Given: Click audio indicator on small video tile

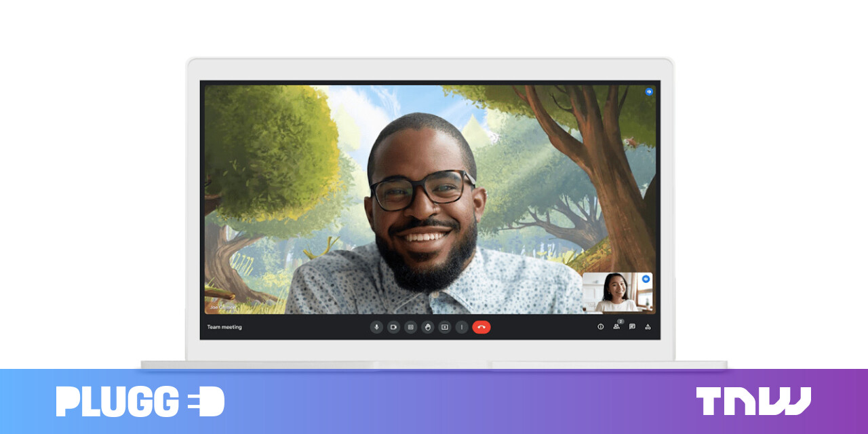Looking at the screenshot, I should (x=646, y=279).
